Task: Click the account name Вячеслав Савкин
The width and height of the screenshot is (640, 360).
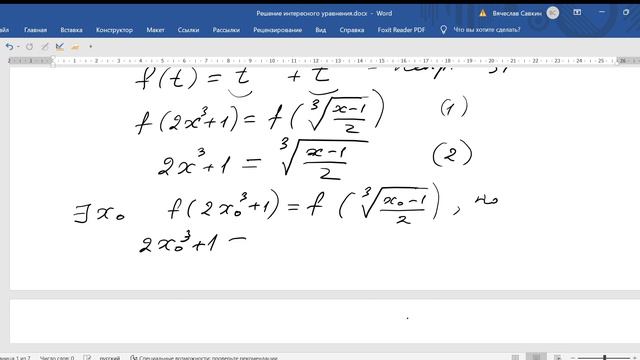Action: click(517, 13)
